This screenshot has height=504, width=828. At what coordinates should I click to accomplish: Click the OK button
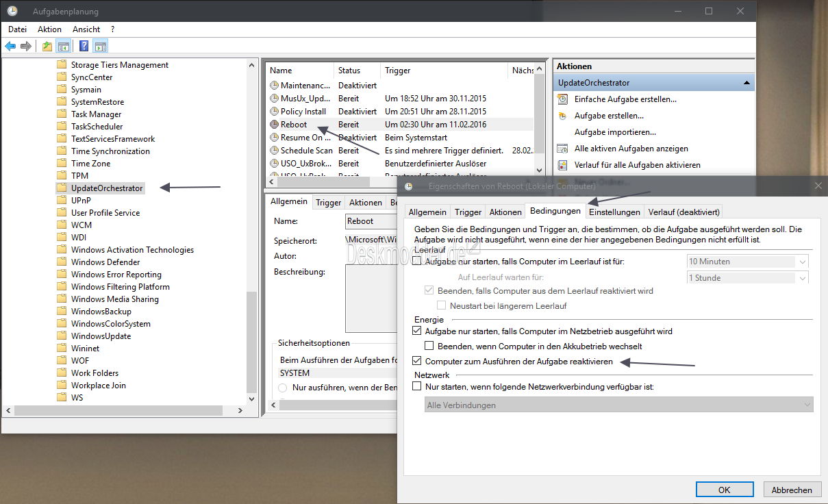pyautogui.click(x=724, y=490)
